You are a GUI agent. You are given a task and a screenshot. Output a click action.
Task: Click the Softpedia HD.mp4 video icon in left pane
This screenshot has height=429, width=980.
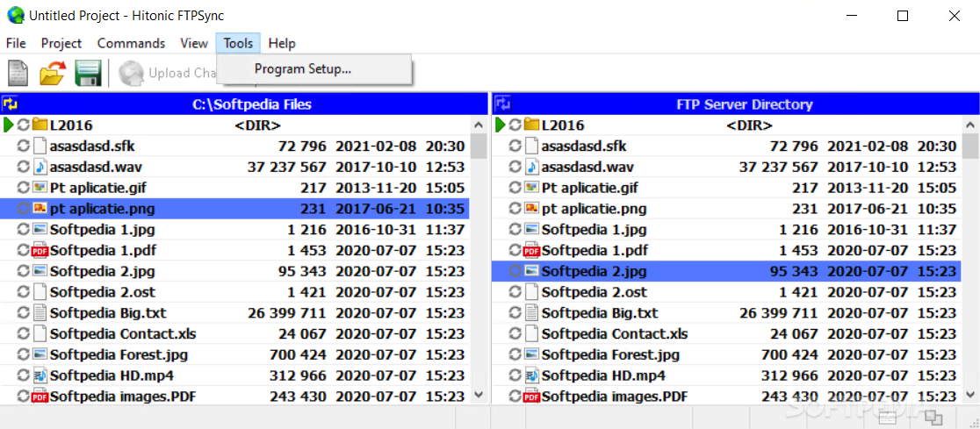click(x=40, y=375)
